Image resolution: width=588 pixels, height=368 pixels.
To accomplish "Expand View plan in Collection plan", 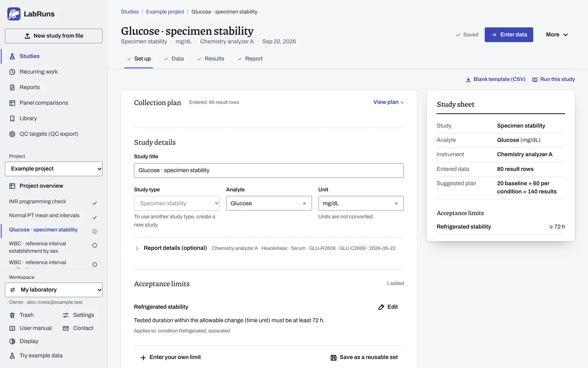I will coord(389,102).
